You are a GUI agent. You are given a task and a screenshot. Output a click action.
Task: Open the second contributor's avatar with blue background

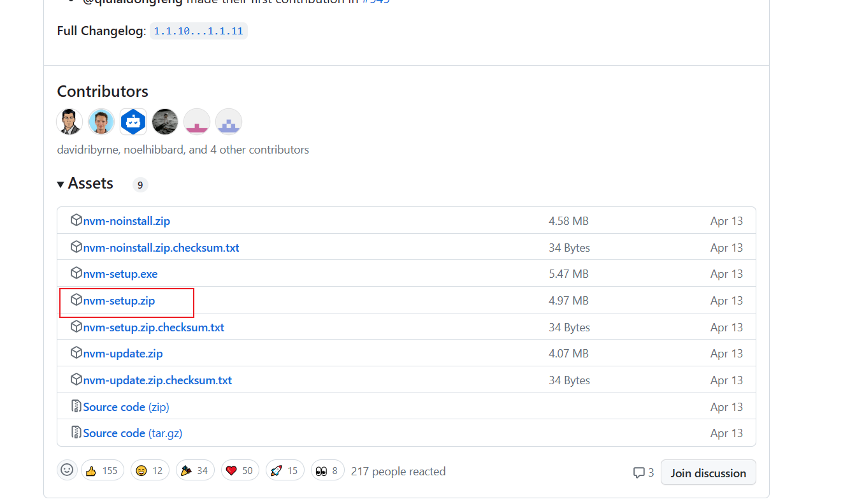pyautogui.click(x=101, y=122)
